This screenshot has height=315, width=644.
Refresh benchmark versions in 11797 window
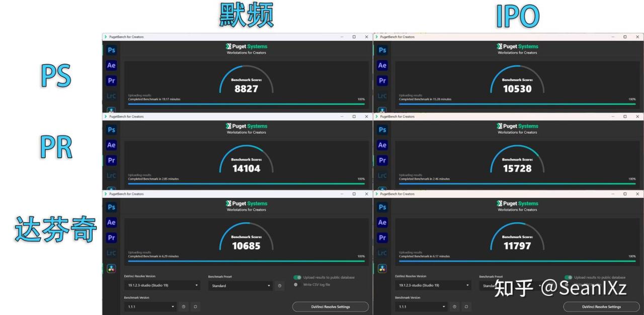[x=466, y=306]
